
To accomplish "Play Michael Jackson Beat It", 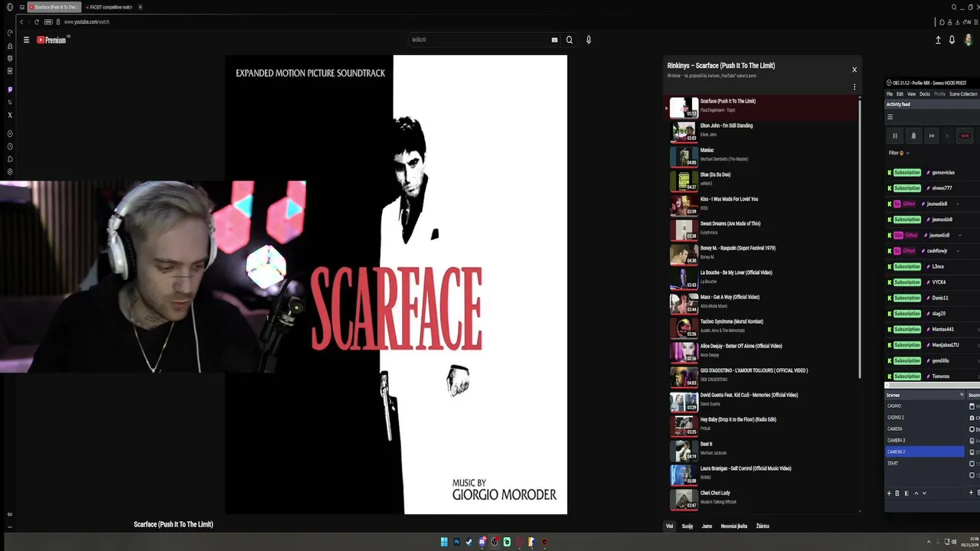I will (763, 450).
